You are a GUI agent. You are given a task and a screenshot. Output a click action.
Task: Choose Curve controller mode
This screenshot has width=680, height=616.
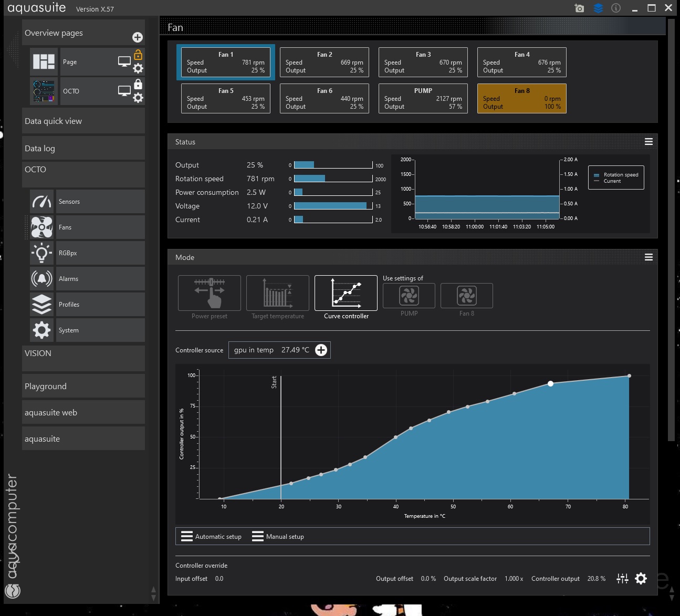click(346, 293)
